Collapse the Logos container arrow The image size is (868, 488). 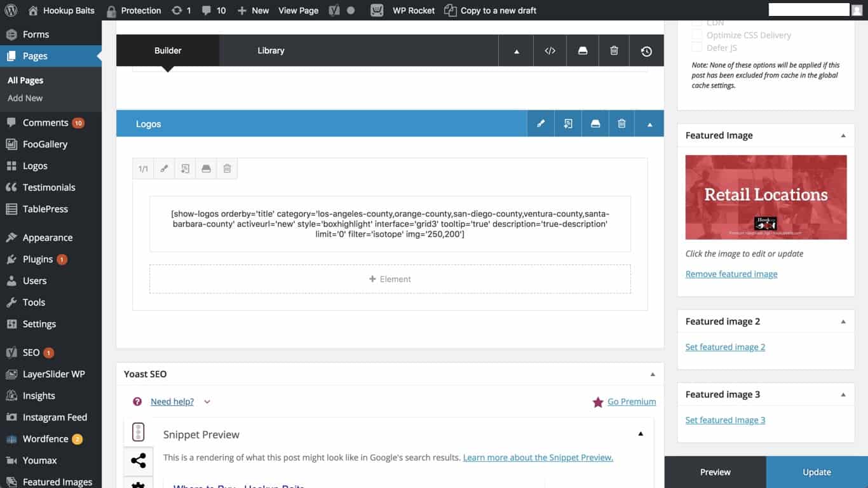point(650,124)
